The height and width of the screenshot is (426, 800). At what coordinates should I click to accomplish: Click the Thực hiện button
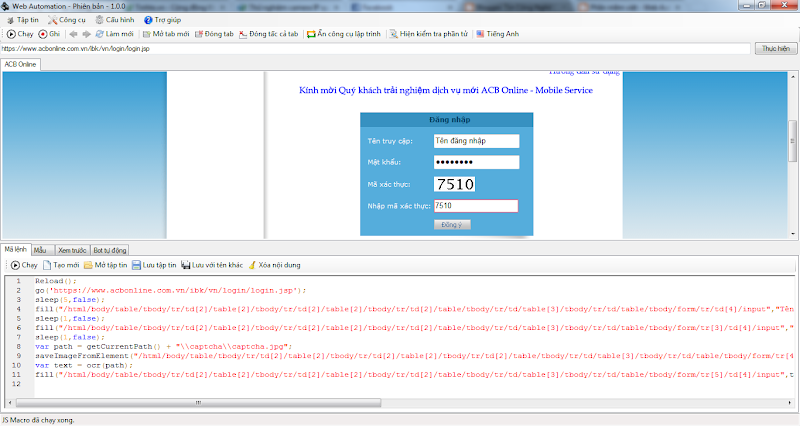776,48
